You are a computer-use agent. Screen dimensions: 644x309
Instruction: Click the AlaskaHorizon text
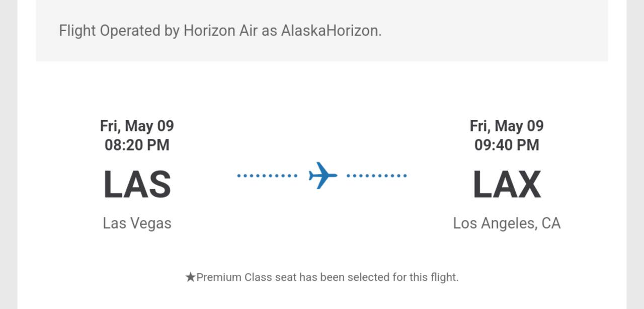[331, 31]
